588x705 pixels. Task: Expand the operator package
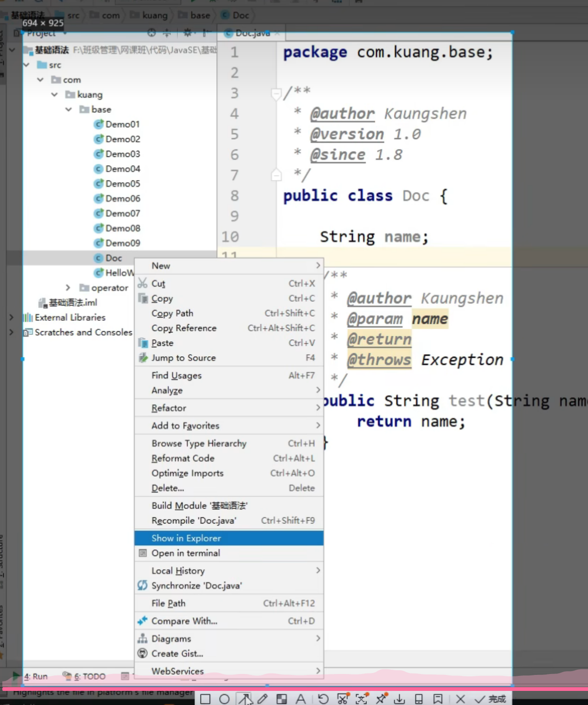(x=68, y=288)
